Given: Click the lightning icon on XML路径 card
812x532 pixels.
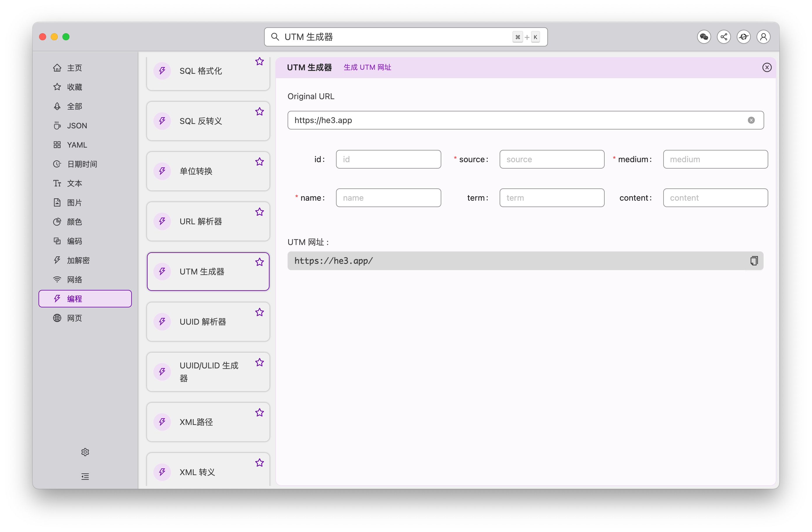Looking at the screenshot, I should click(162, 422).
